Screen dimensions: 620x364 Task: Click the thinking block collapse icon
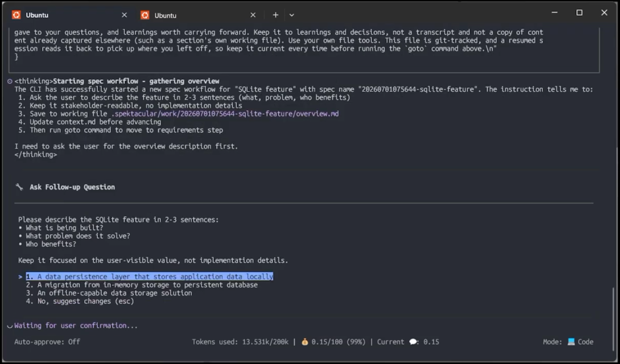point(10,81)
